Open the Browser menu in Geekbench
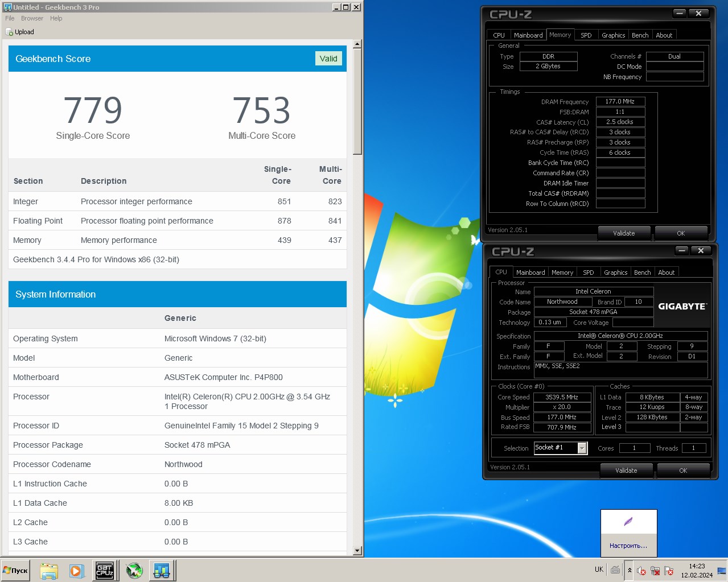This screenshot has width=728, height=582. (32, 18)
